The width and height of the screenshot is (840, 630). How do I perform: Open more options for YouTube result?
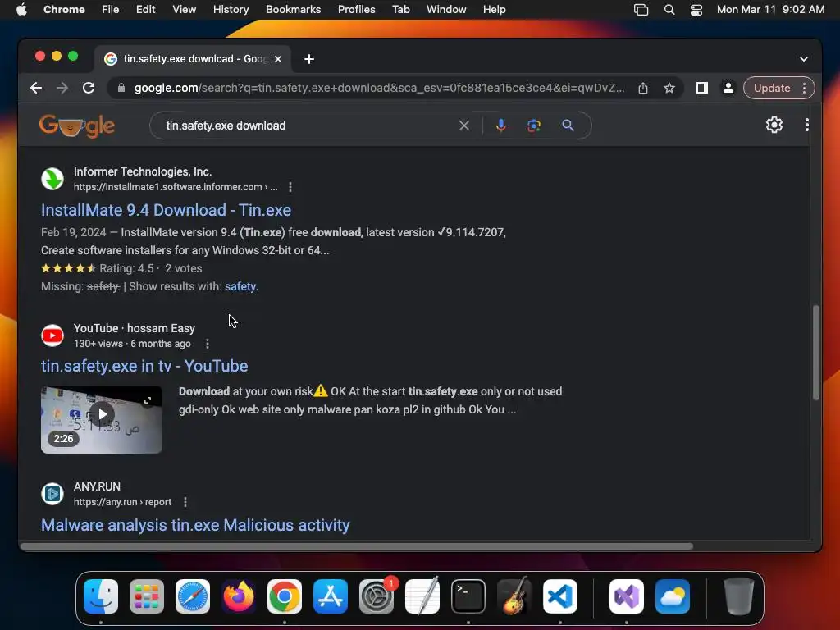tap(208, 344)
